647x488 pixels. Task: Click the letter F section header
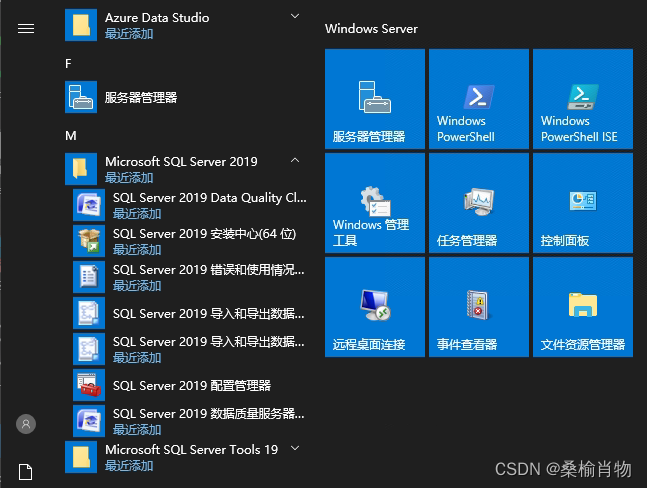(68, 64)
